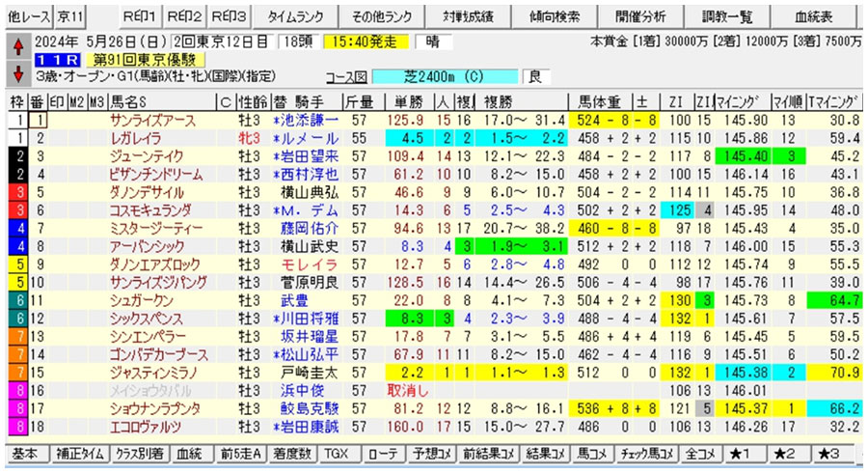
Task: Open the 補正タイム bottom tab
Action: click(80, 454)
